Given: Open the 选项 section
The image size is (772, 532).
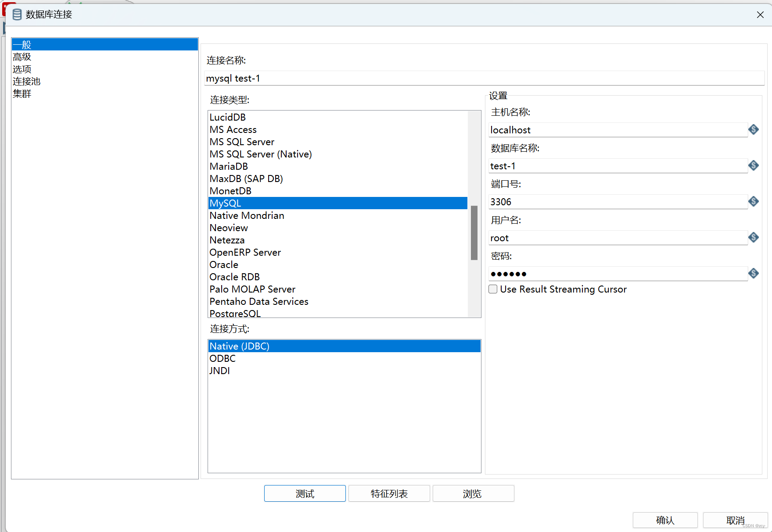Looking at the screenshot, I should (105, 69).
